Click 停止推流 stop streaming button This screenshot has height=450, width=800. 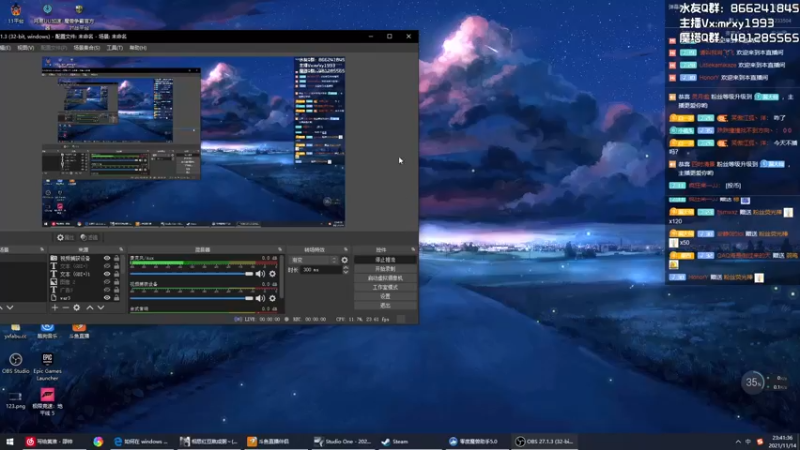(385, 260)
